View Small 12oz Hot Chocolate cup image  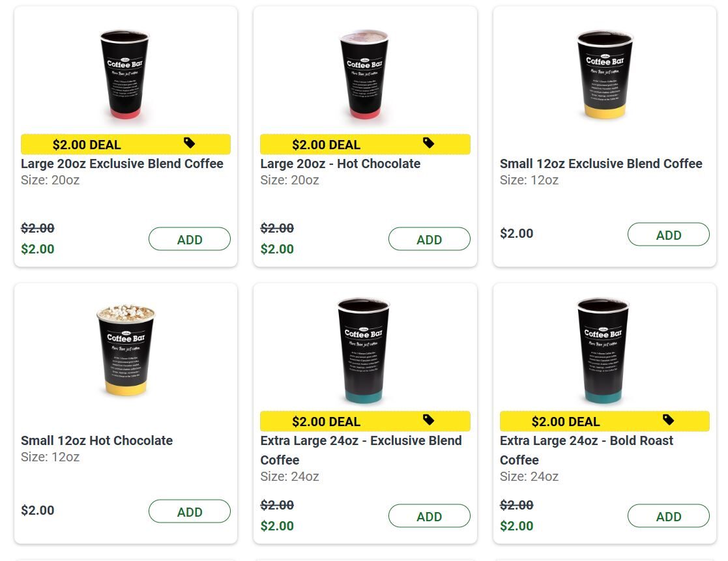(x=126, y=350)
